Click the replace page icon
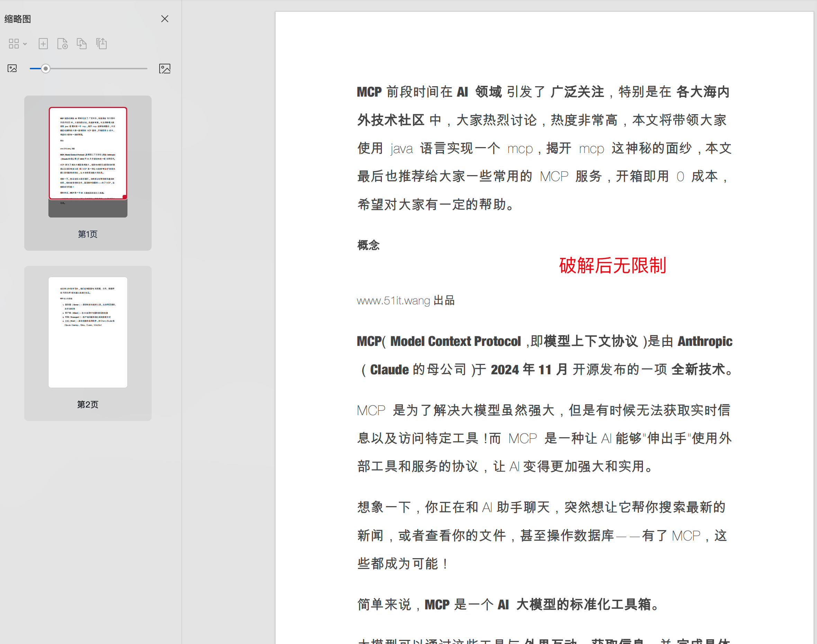 pyautogui.click(x=82, y=44)
